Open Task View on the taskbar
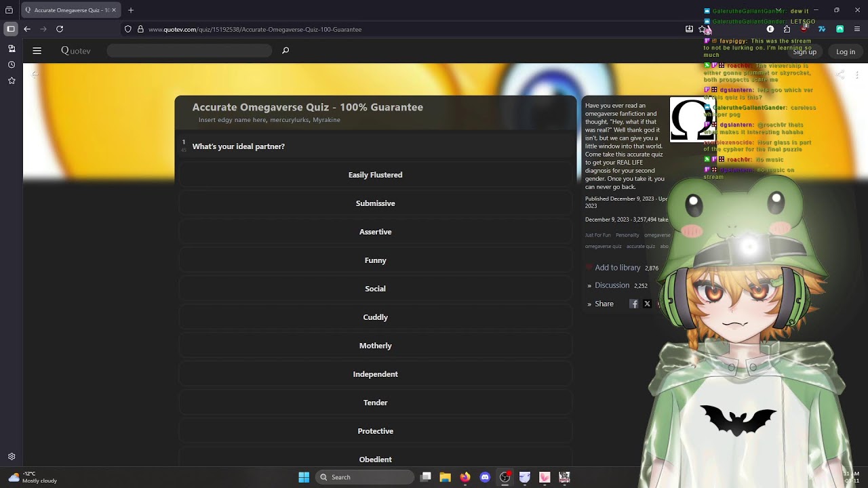This screenshot has height=488, width=868. click(x=426, y=477)
